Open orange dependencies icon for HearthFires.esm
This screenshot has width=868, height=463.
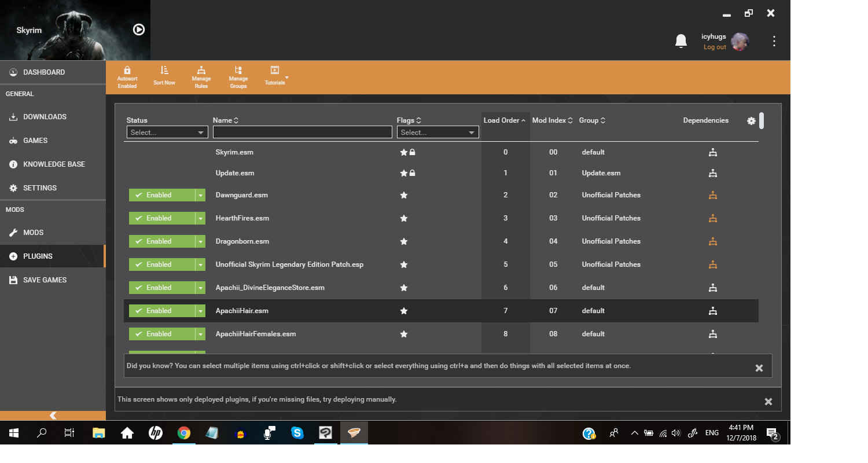pos(713,218)
